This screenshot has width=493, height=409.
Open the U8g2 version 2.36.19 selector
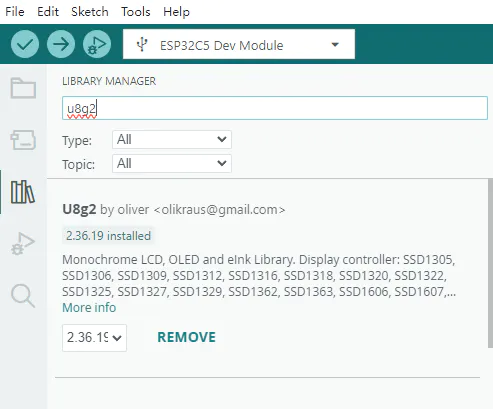click(94, 338)
